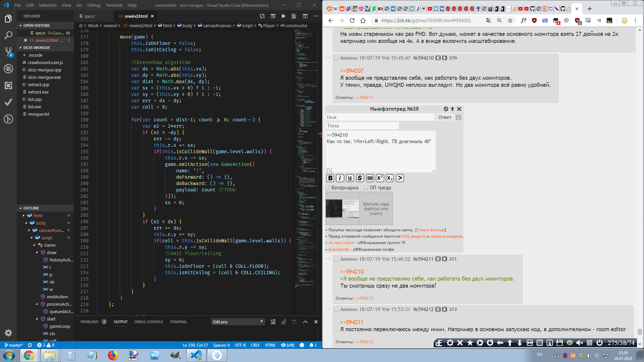
Task: Open the Search view in VS Code activity bar
Action: [x=8, y=35]
